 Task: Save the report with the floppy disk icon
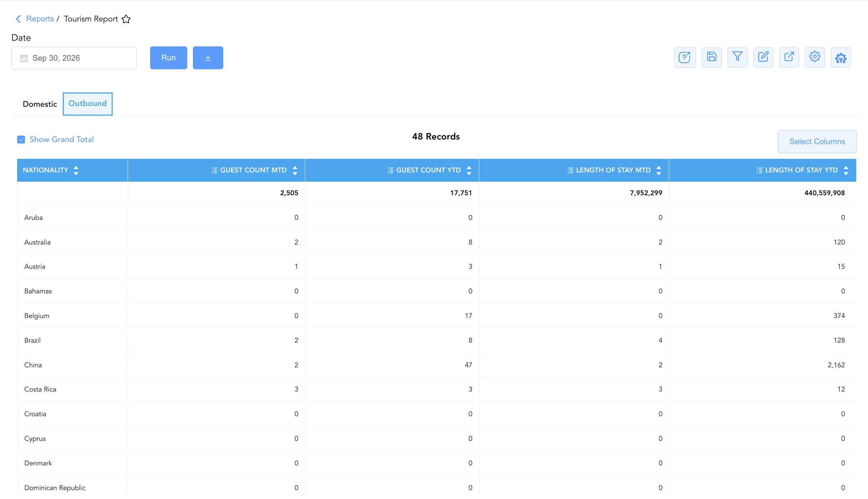711,57
